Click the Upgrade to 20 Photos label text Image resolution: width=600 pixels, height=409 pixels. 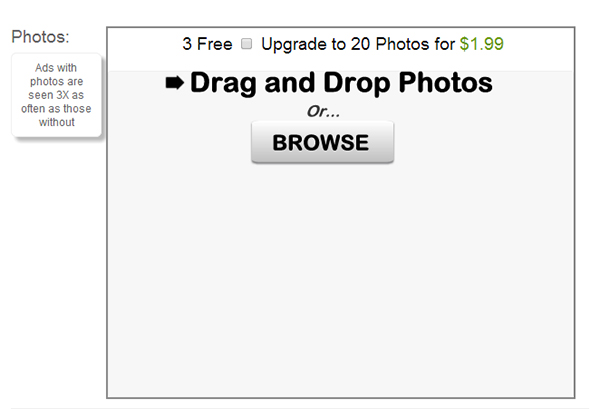click(x=358, y=44)
